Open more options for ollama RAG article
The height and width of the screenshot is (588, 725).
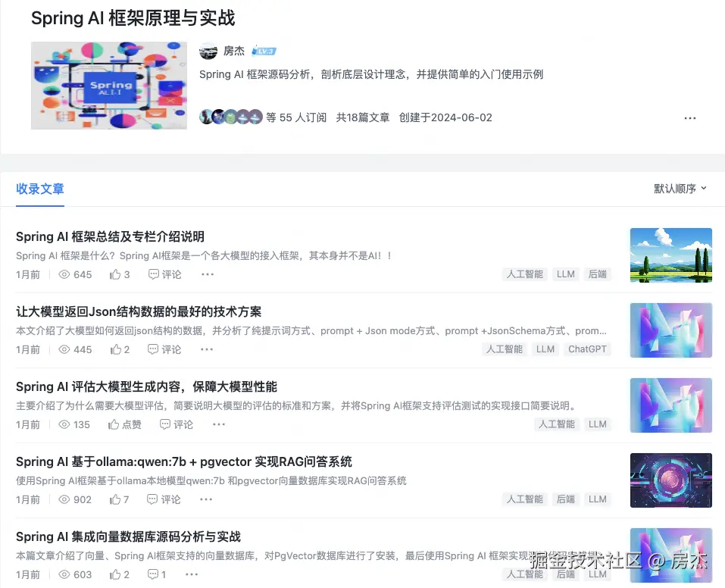point(206,499)
